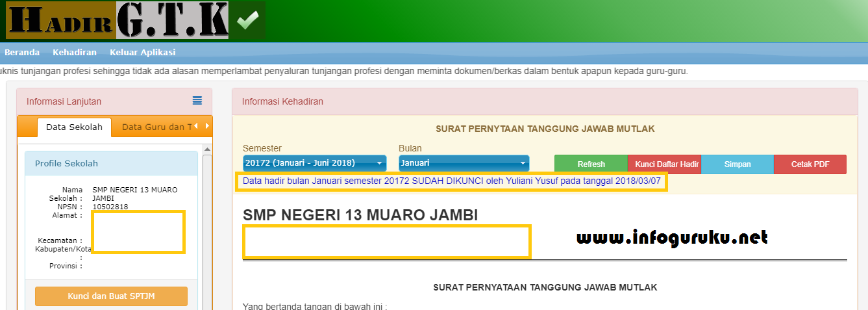Viewport: 868px width, 310px height.
Task: Open the Bulan dropdown showing Januari
Action: point(464,163)
